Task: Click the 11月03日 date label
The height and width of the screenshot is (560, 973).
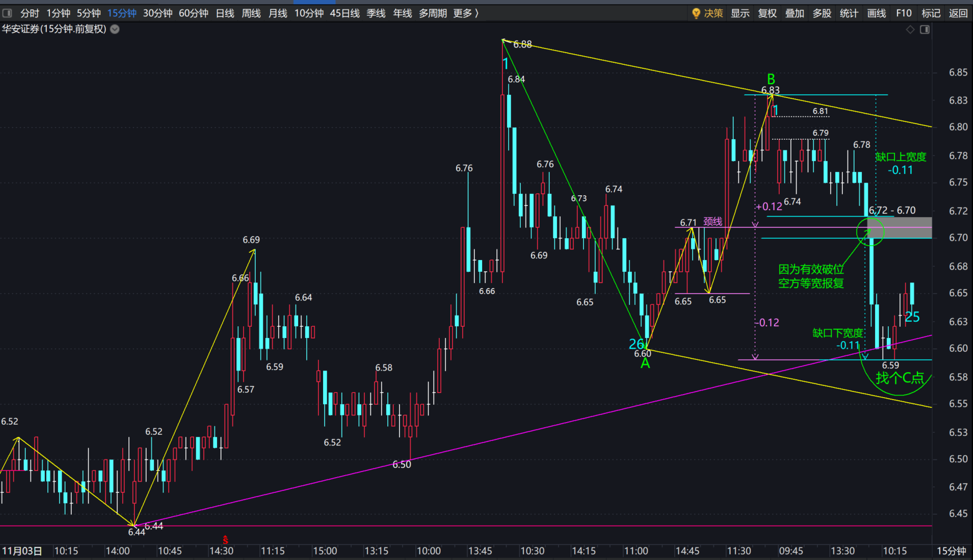Action: pos(22,551)
